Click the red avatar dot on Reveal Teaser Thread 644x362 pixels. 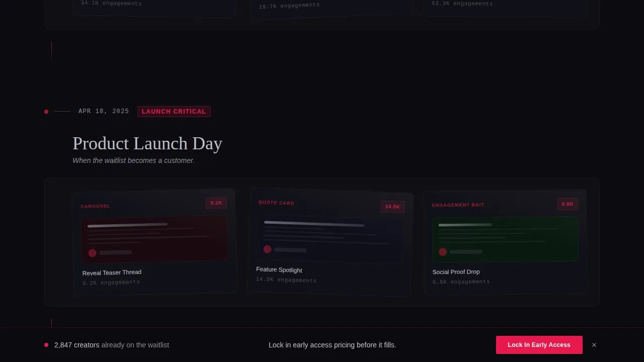tap(92, 253)
